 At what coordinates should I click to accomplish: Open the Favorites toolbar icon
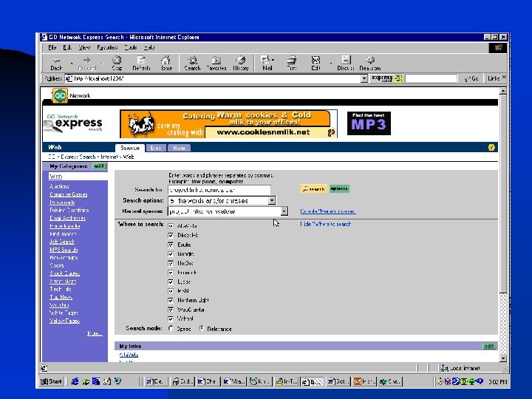(216, 64)
